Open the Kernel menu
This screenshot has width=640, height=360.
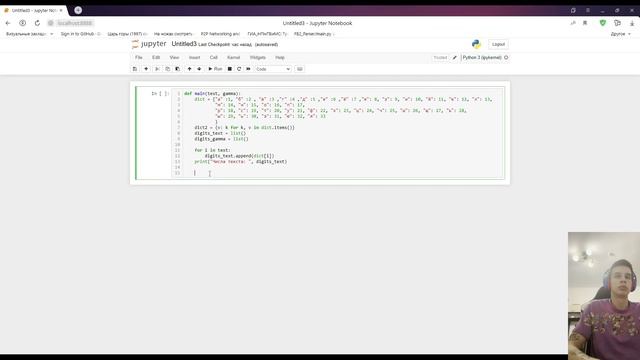pos(233,58)
